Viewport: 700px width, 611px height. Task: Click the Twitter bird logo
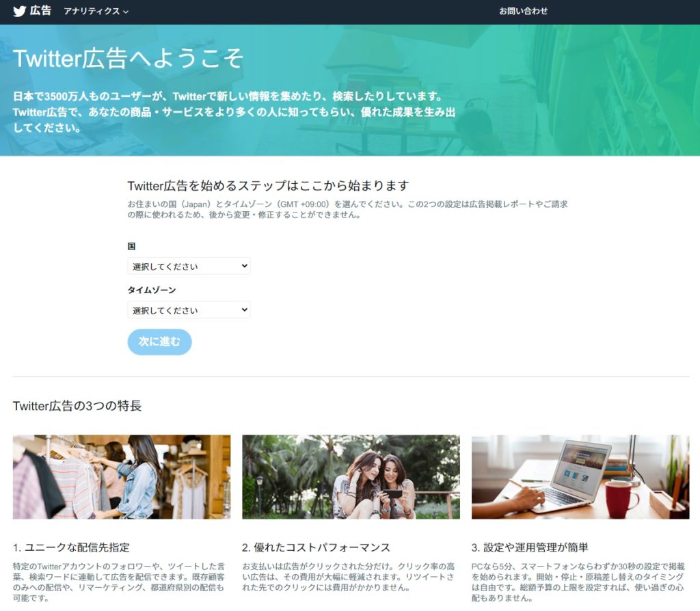19,11
